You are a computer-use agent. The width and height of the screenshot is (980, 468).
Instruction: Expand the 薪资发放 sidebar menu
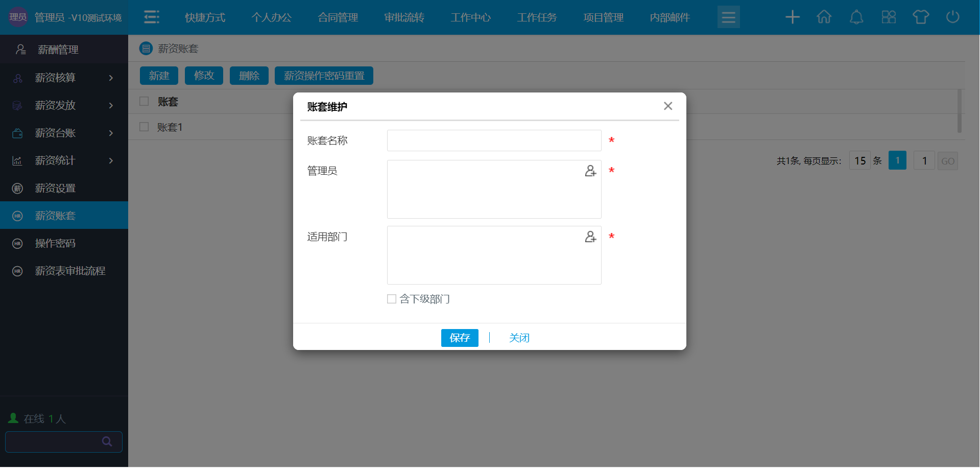(x=64, y=105)
